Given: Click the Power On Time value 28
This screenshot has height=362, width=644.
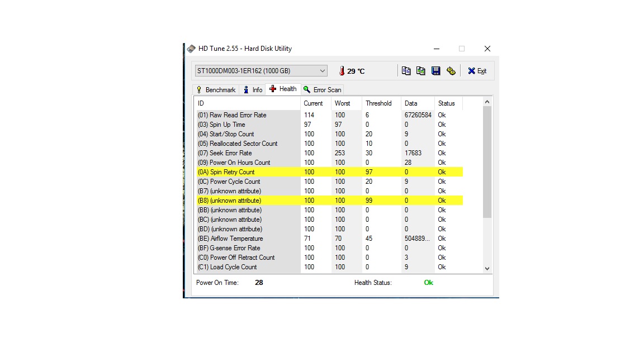Looking at the screenshot, I should (259, 282).
